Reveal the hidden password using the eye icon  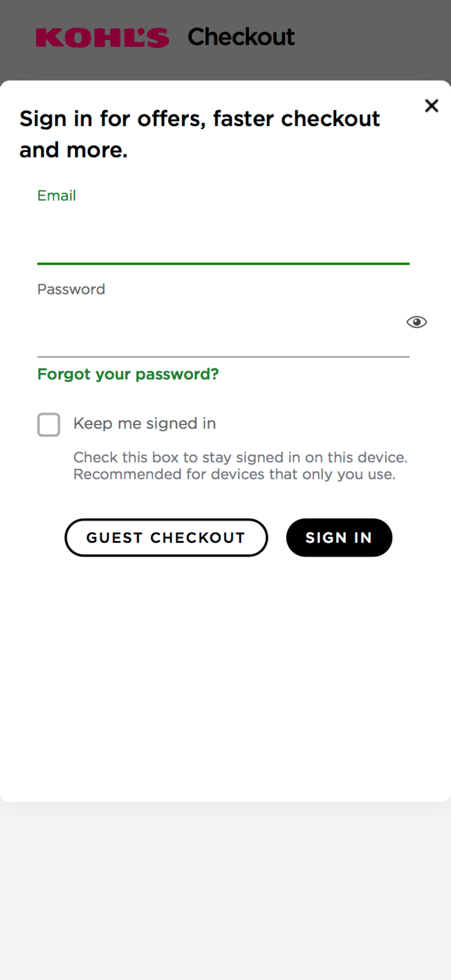(x=417, y=323)
